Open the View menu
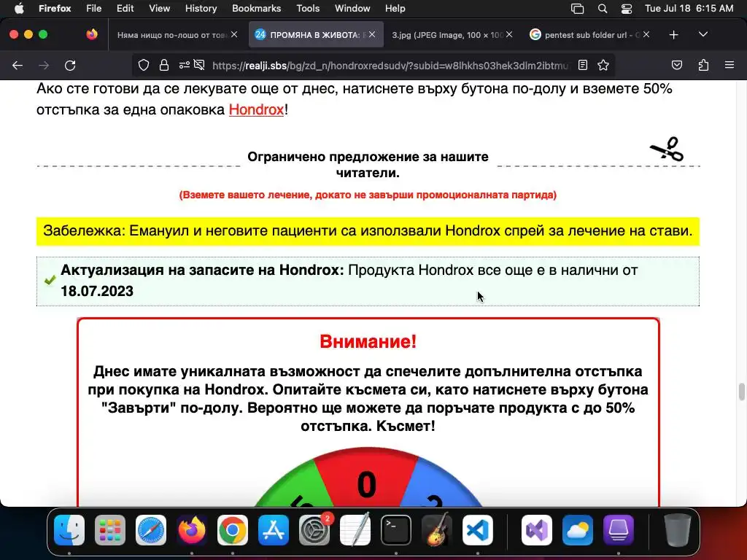This screenshot has height=560, width=747. [x=159, y=9]
